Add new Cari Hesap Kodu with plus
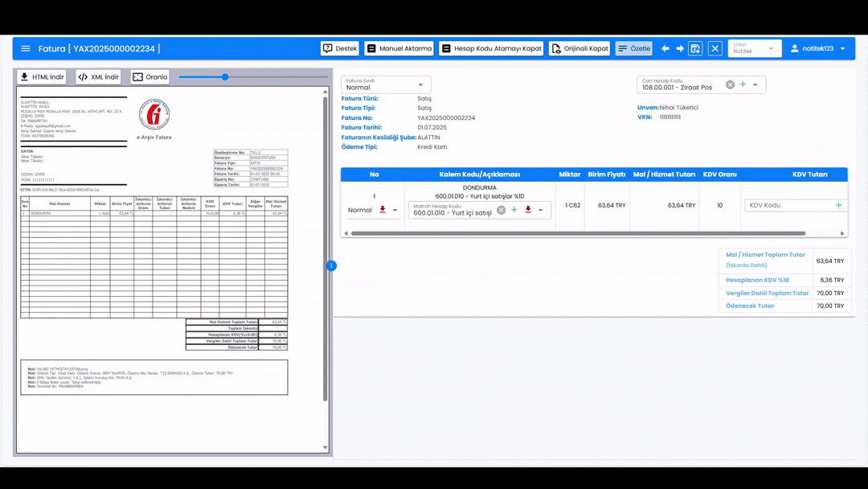 pyautogui.click(x=743, y=84)
